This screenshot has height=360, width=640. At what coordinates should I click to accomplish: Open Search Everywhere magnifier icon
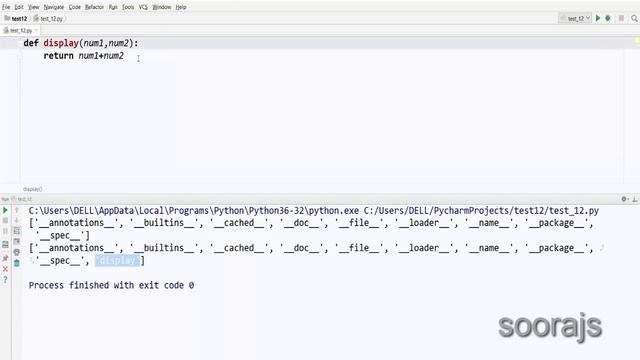click(634, 18)
